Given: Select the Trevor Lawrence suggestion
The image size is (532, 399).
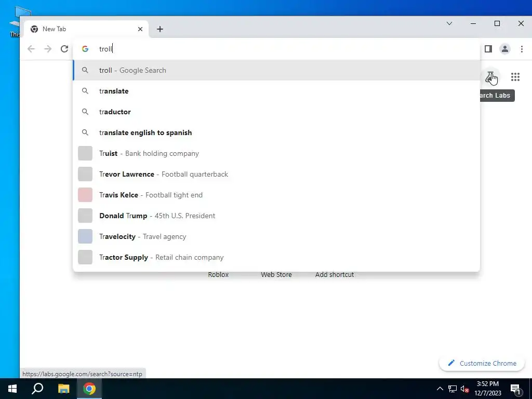Looking at the screenshot, I should pos(276,174).
